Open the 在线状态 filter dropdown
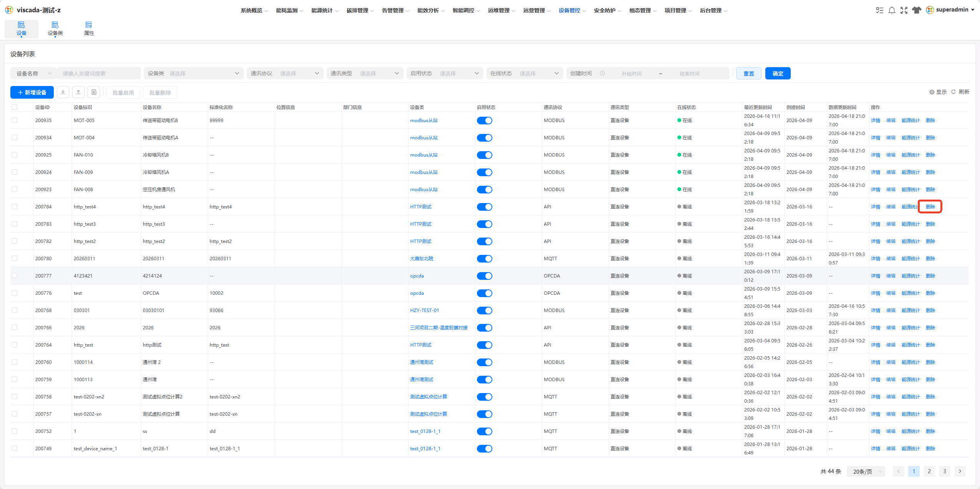 pyautogui.click(x=525, y=73)
